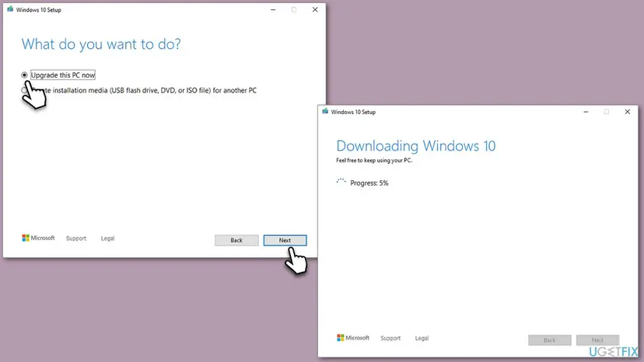Click Microsoft logo in the Downloading window
644x362 pixels.
[353, 337]
